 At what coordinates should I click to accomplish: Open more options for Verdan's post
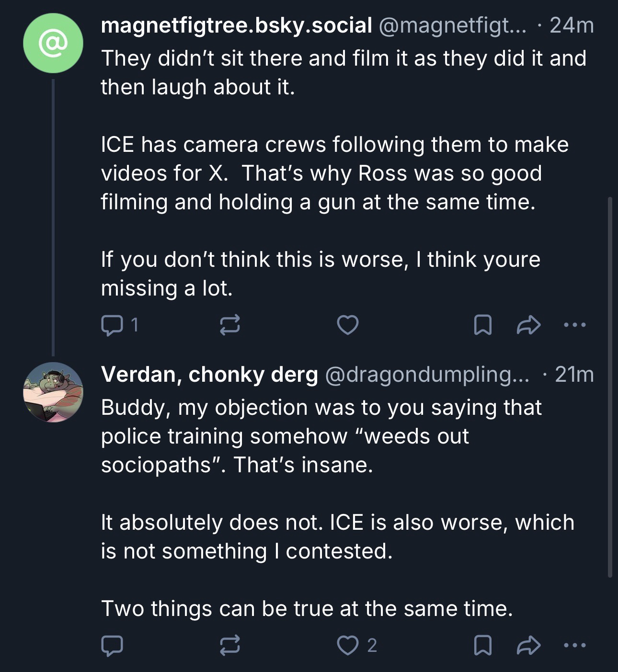575,646
